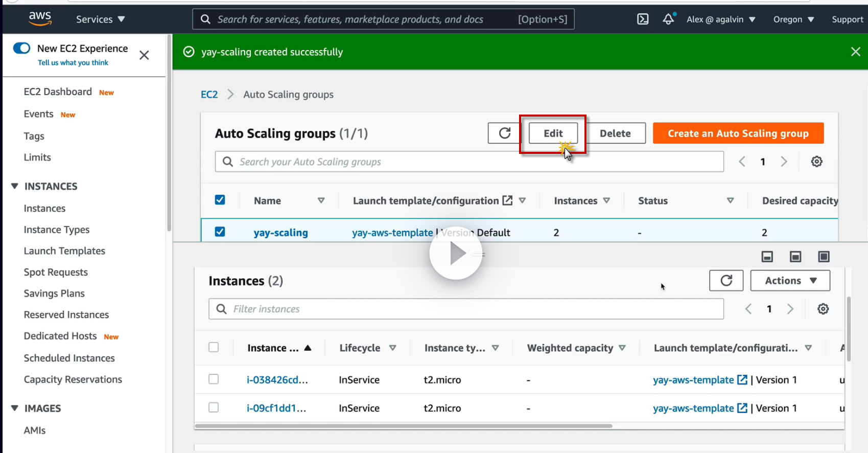Open the AWS CloudShell icon
The image size is (868, 453).
click(x=643, y=19)
